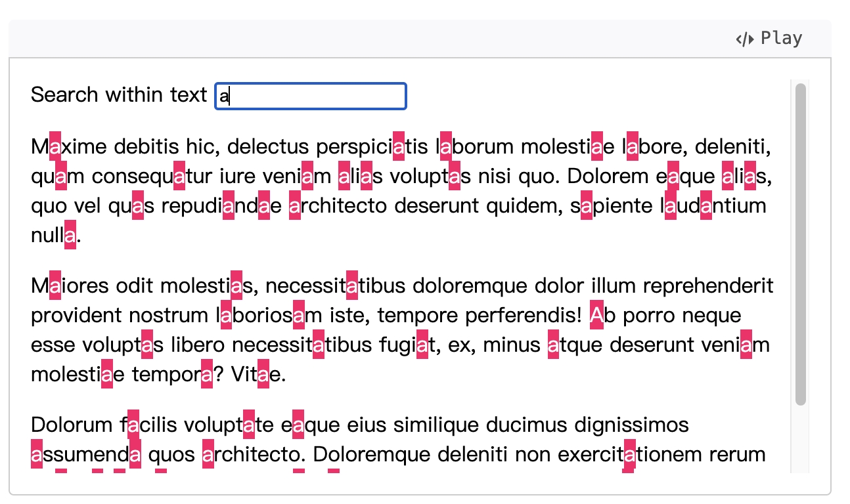Click the highlighted capital A in Ab
The height and width of the screenshot is (504, 850).
[x=596, y=316]
